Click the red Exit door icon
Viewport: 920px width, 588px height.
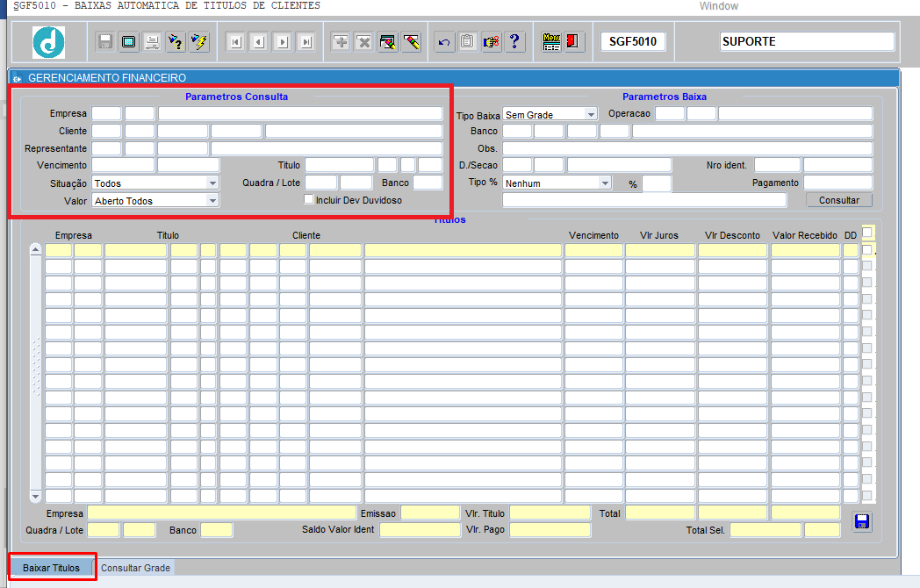pos(573,41)
